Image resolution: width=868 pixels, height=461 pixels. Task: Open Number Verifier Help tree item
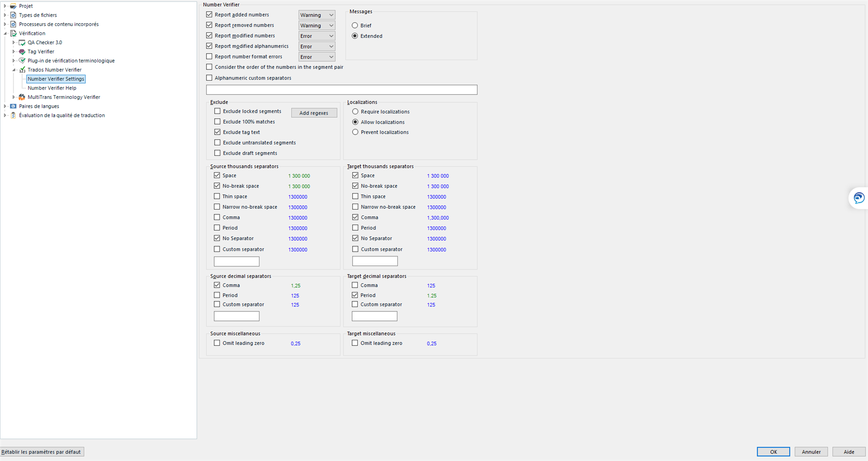(x=52, y=88)
